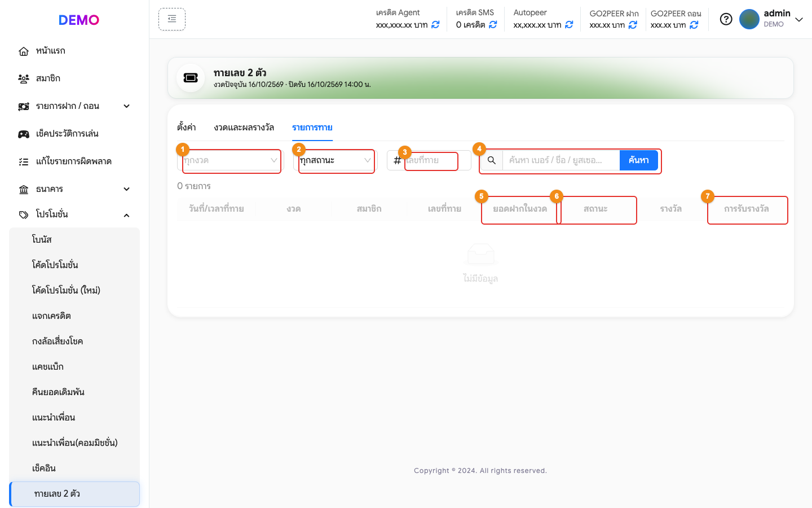Go to โบนัส promotion page
Image resolution: width=812 pixels, height=508 pixels.
(74, 239)
